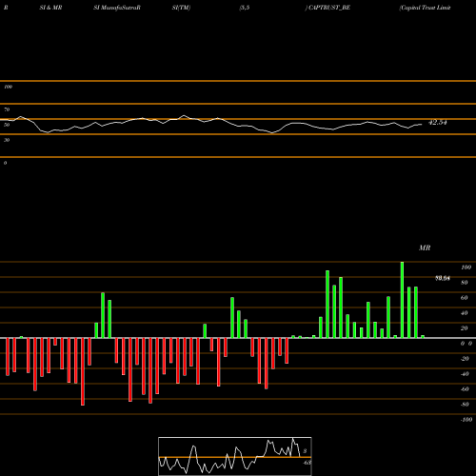Click the -60 label on MR axis

[x=465, y=389]
